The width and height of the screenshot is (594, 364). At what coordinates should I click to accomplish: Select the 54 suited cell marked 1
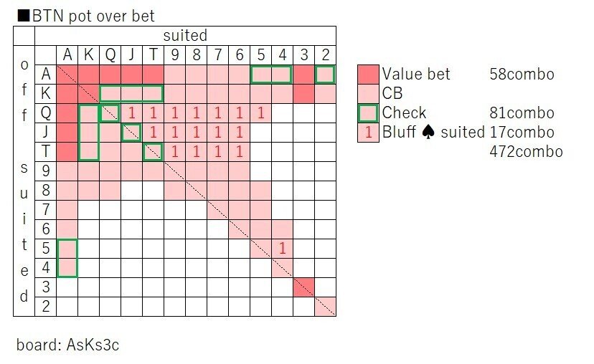click(282, 248)
